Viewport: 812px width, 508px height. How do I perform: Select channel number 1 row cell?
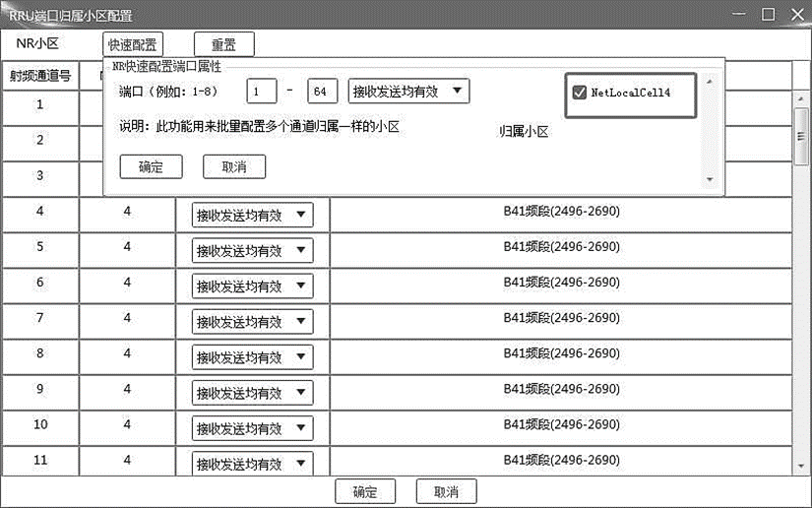point(40,107)
